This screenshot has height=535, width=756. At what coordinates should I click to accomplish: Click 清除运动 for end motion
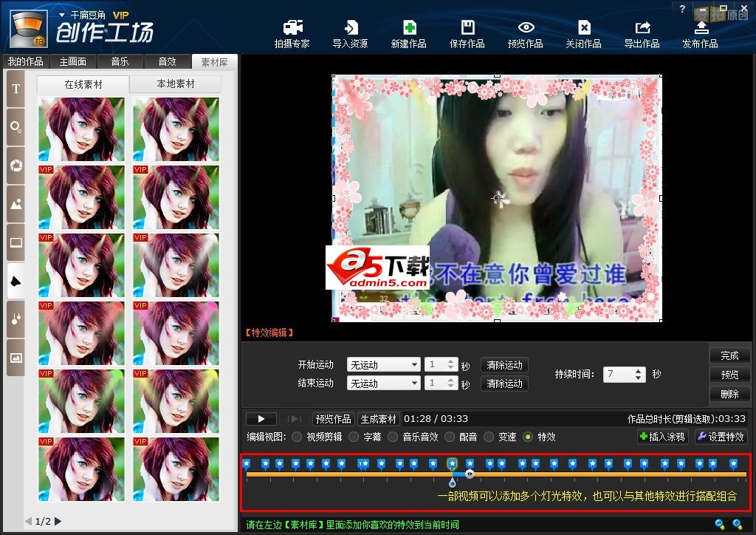click(x=504, y=384)
